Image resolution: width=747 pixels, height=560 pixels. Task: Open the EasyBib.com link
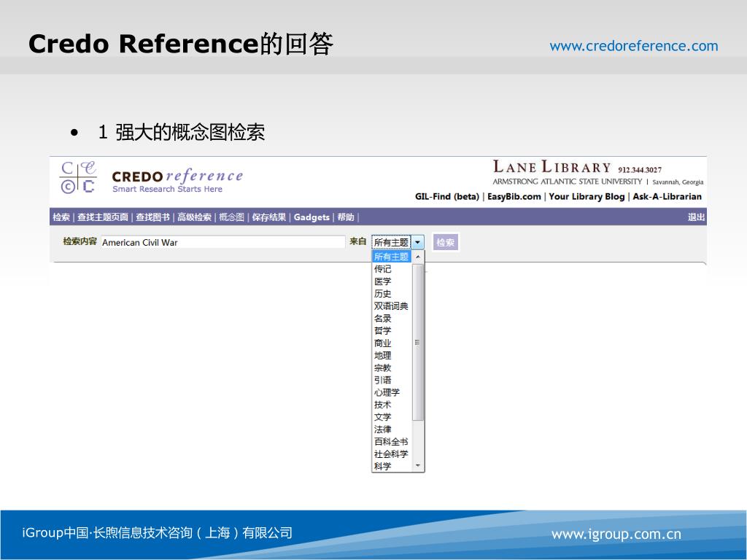pyautogui.click(x=514, y=197)
